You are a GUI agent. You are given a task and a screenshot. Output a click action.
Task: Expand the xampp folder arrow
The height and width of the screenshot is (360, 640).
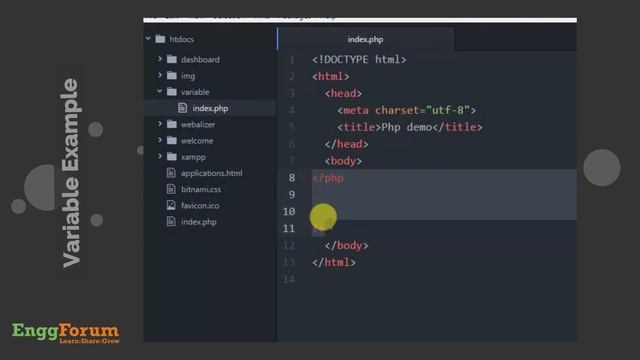pyautogui.click(x=160, y=156)
